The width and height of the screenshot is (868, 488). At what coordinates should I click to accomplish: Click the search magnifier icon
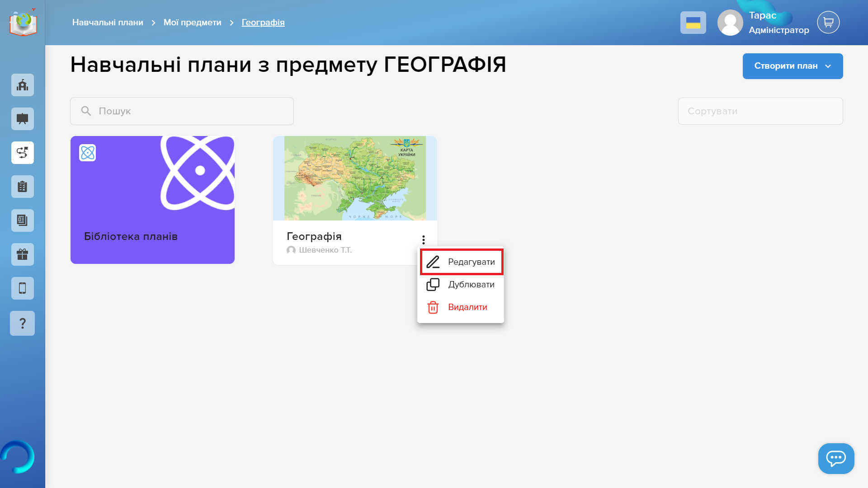click(x=86, y=111)
